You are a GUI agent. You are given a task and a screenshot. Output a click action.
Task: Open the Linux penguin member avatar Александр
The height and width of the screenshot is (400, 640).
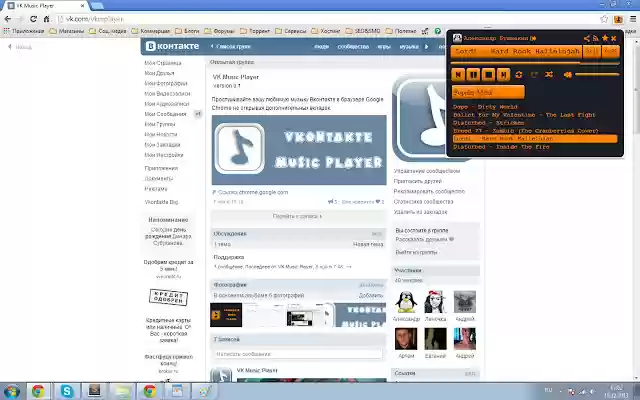[406, 302]
